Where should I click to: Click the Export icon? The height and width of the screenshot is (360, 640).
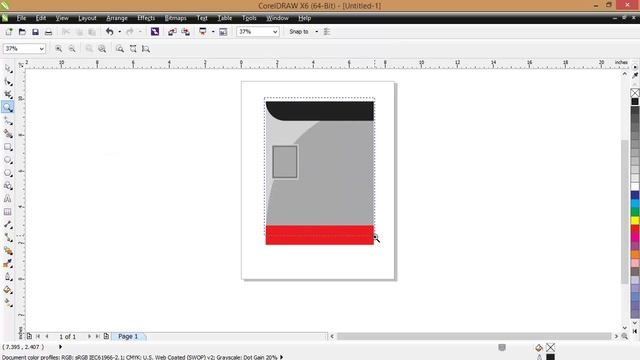pyautogui.click(x=185, y=32)
